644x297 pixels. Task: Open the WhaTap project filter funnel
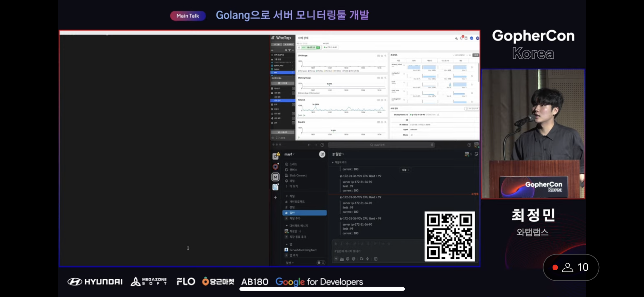point(289,50)
